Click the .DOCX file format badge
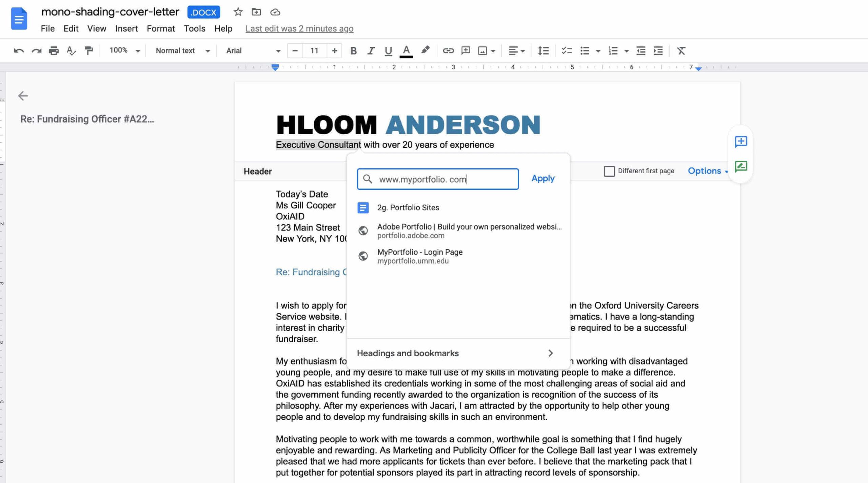This screenshot has height=483, width=868. [203, 12]
